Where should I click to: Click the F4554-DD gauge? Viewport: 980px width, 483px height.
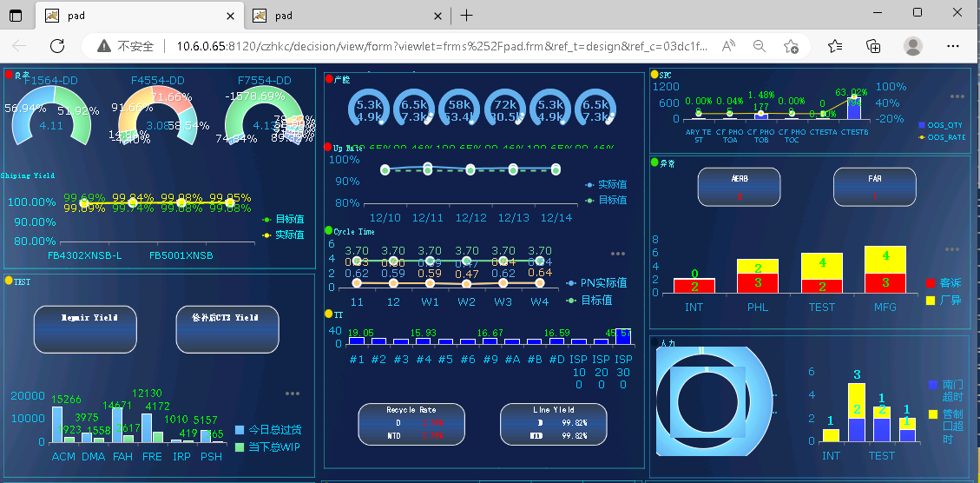(x=157, y=116)
